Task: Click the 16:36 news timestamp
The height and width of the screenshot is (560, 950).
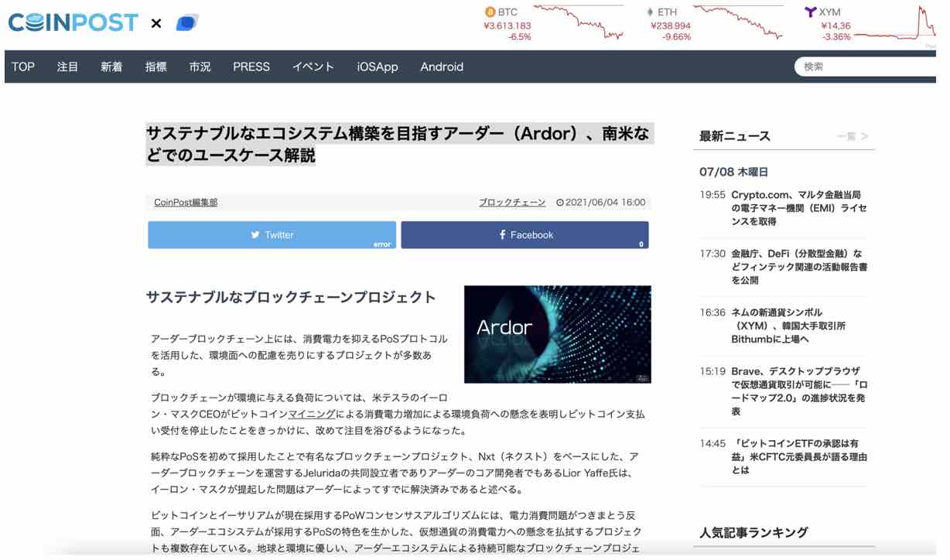Action: coord(712,312)
